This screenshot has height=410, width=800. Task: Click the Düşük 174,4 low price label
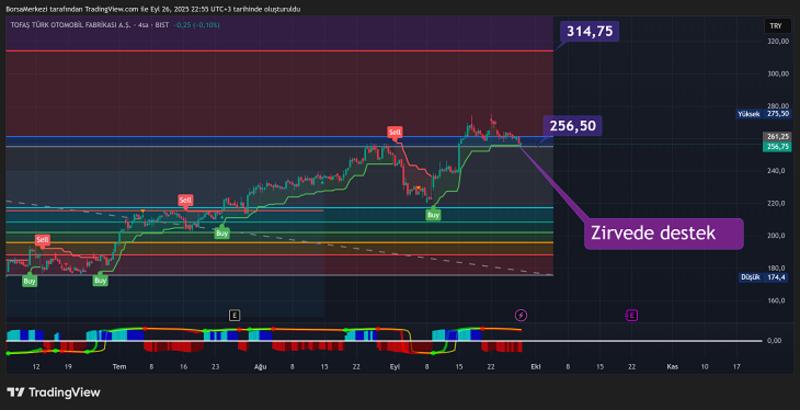point(766,277)
